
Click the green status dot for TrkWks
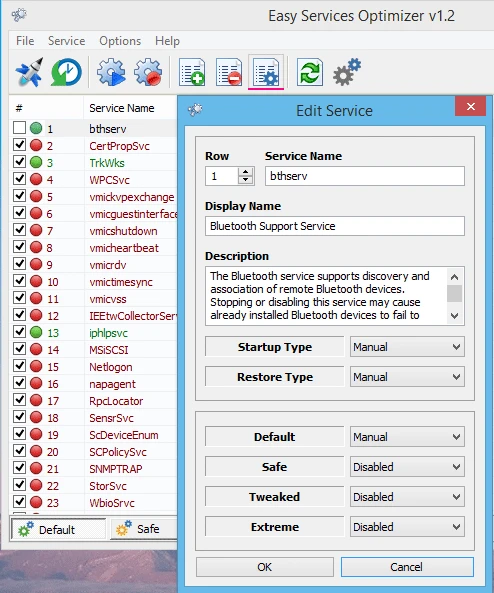[x=36, y=162]
